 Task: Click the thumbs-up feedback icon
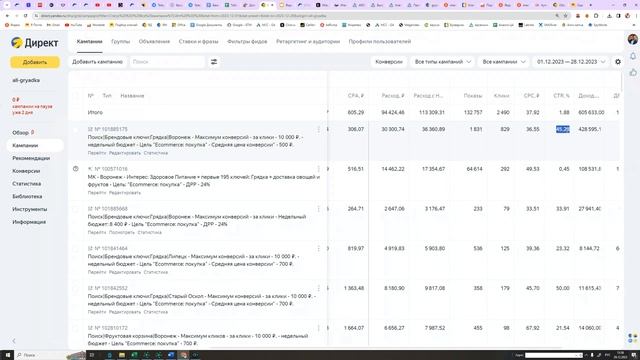(633, 73)
